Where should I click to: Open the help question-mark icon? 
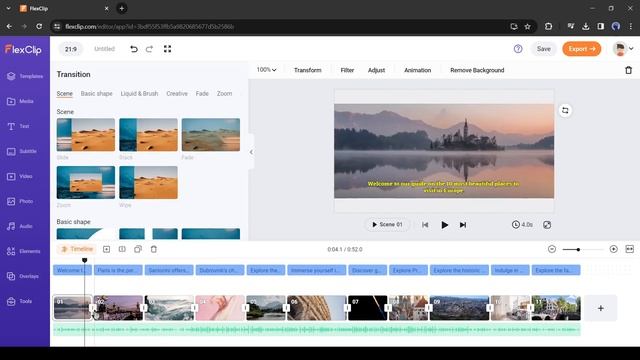point(518,49)
